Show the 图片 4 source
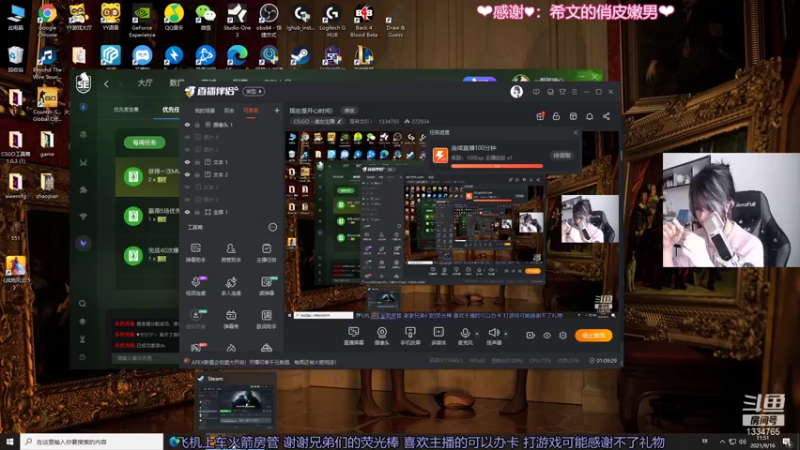800x450 pixels. click(187, 137)
